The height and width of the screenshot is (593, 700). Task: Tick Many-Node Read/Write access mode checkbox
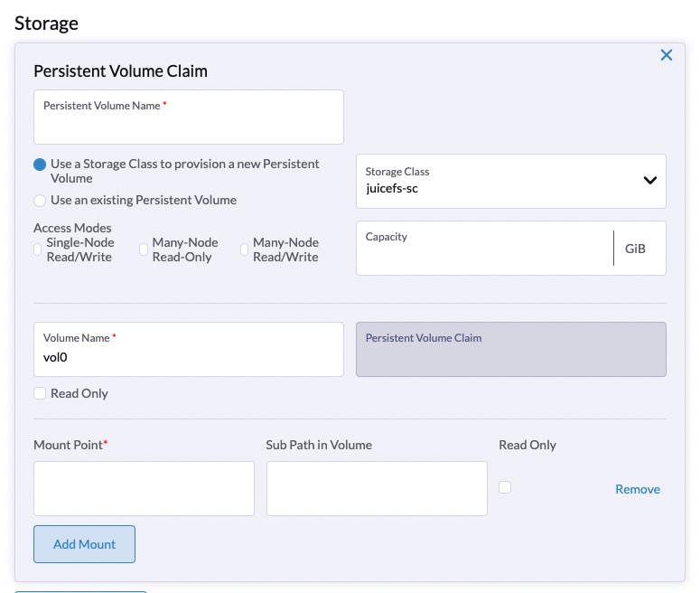tap(244, 249)
